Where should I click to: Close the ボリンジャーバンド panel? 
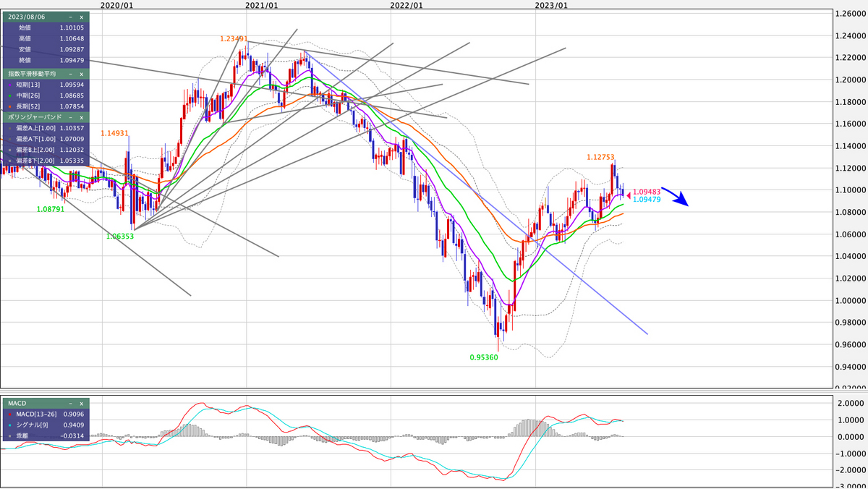pyautogui.click(x=81, y=116)
